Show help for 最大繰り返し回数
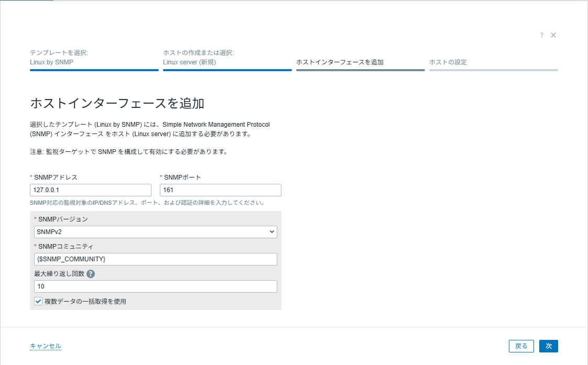The image size is (588, 365). tap(90, 274)
